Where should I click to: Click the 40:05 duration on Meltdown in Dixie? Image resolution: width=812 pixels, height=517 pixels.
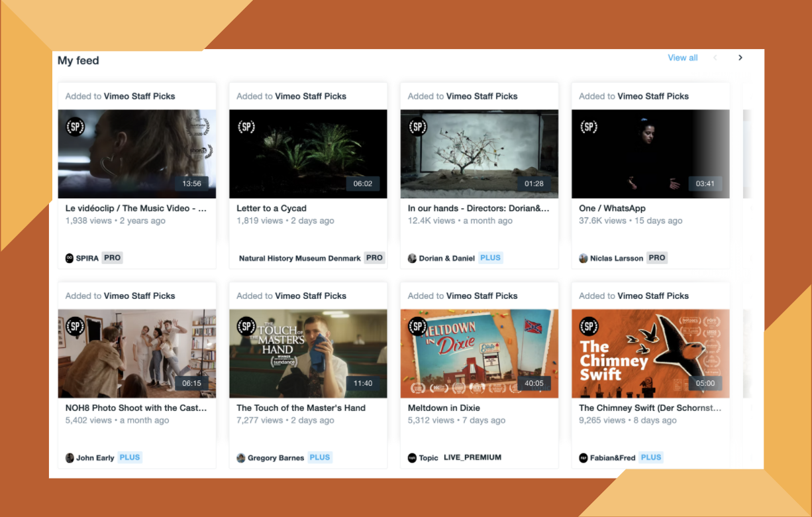pyautogui.click(x=534, y=383)
